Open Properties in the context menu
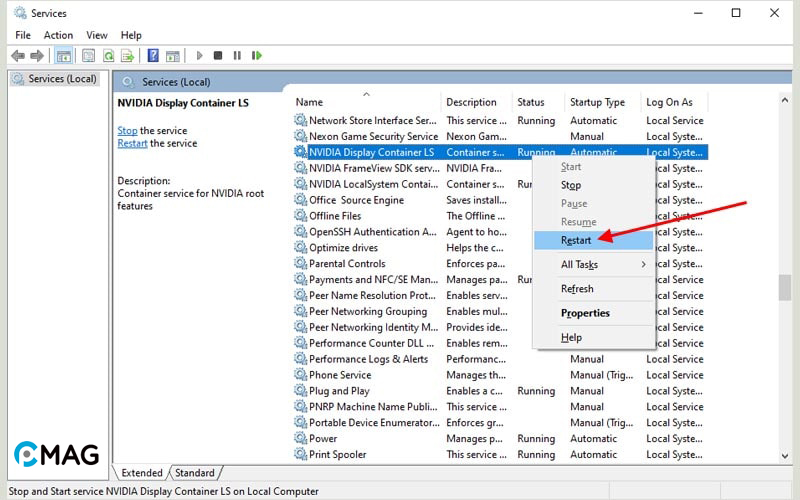The width and height of the screenshot is (800, 500). coord(585,313)
